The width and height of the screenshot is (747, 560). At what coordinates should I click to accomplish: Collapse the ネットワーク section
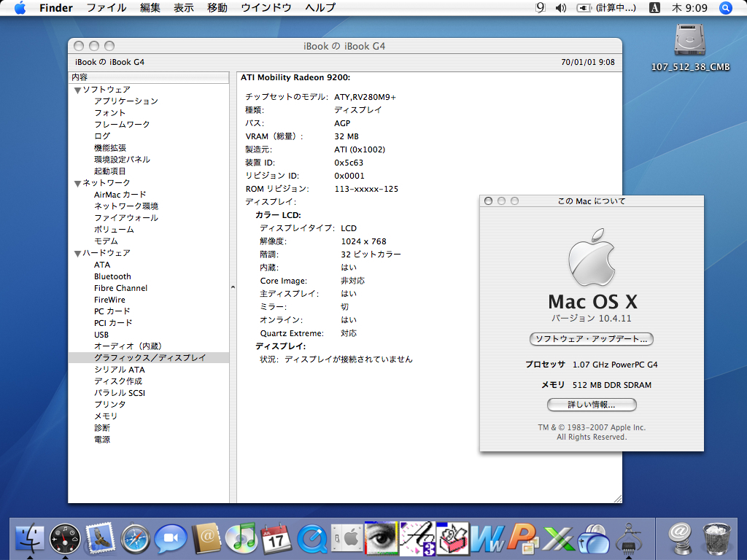[x=77, y=183]
